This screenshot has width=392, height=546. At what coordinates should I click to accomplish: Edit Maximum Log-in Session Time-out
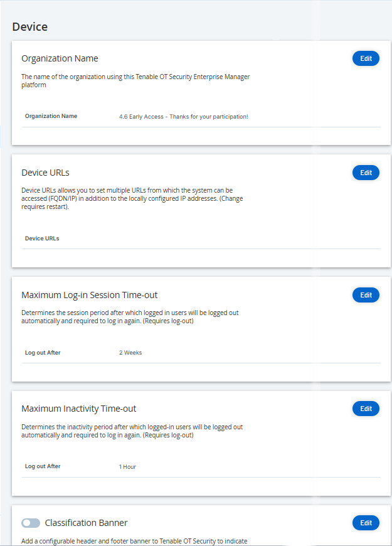click(366, 295)
